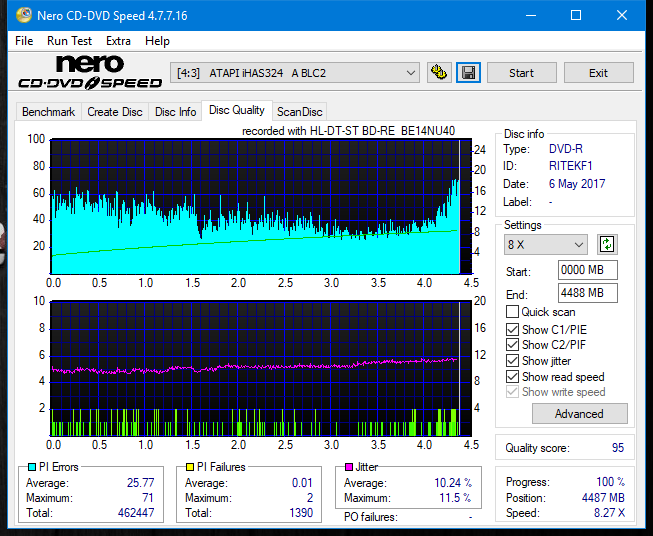This screenshot has height=536, width=653.
Task: Toggle Show read speed checkbox
Action: (512, 376)
